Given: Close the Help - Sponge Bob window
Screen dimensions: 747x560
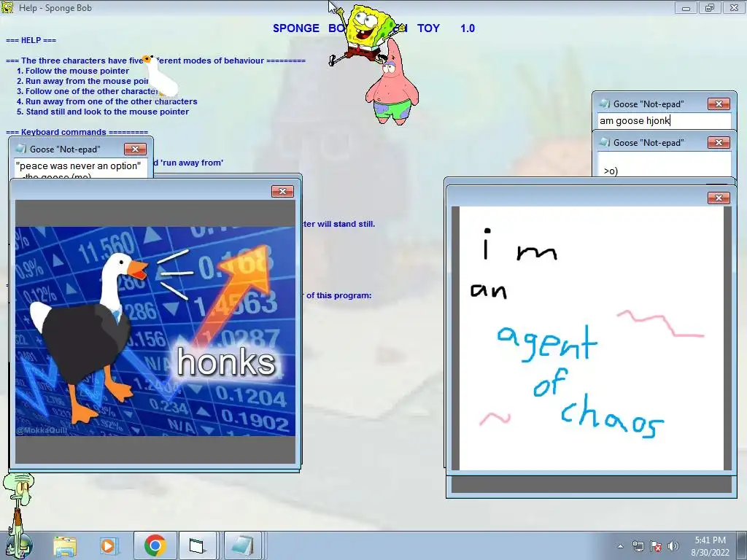Looking at the screenshot, I should (734, 7).
